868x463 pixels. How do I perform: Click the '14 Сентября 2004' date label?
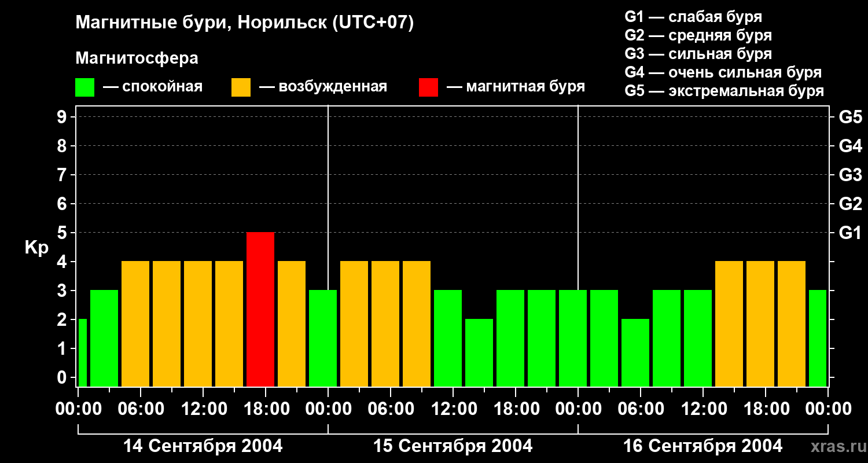tap(203, 446)
